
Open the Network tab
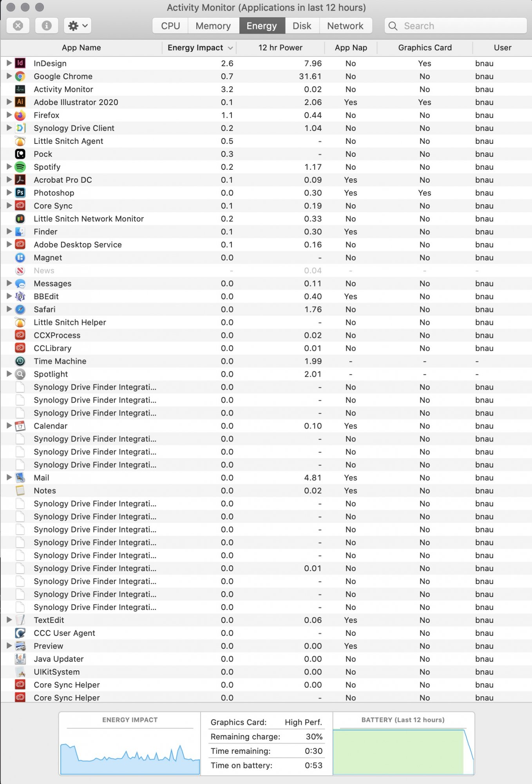click(345, 25)
